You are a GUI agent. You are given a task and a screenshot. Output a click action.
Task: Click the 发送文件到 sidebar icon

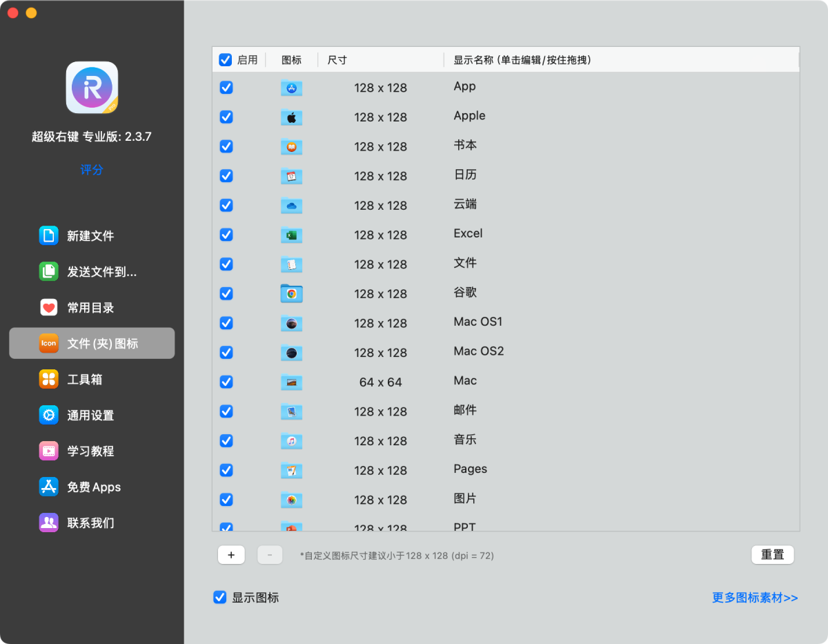tap(49, 272)
